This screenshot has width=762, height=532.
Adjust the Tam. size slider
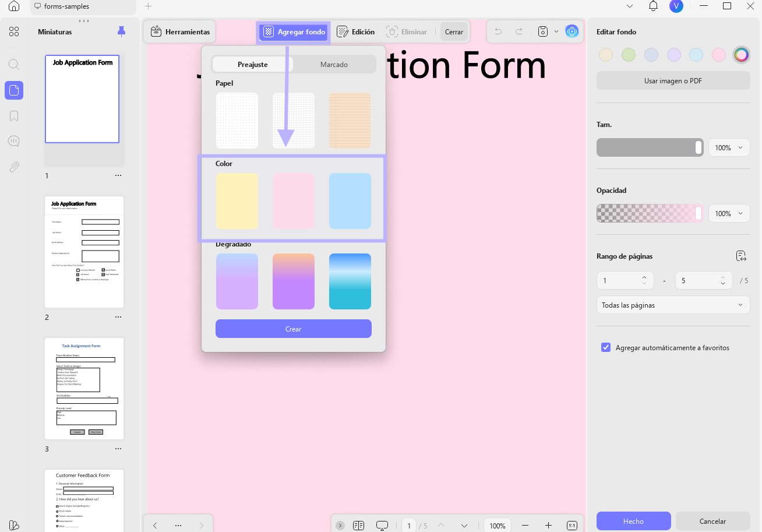coord(650,147)
